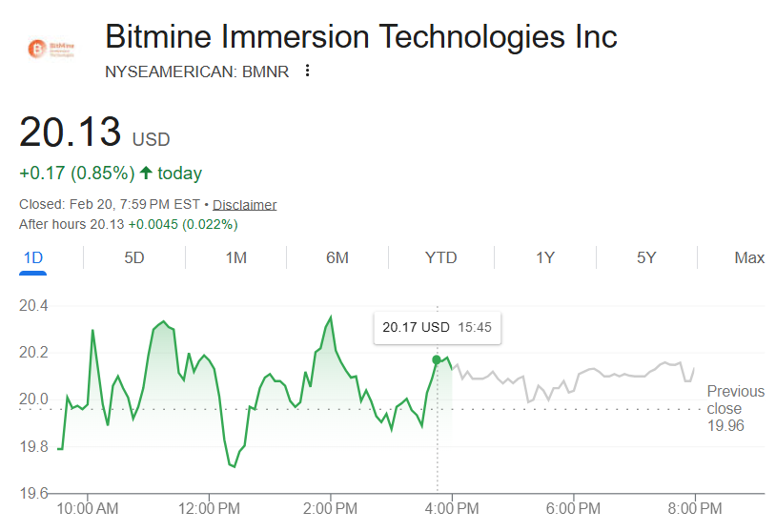Image resolution: width=776 pixels, height=532 pixels.
Task: Show the 1M price chart
Action: (235, 257)
